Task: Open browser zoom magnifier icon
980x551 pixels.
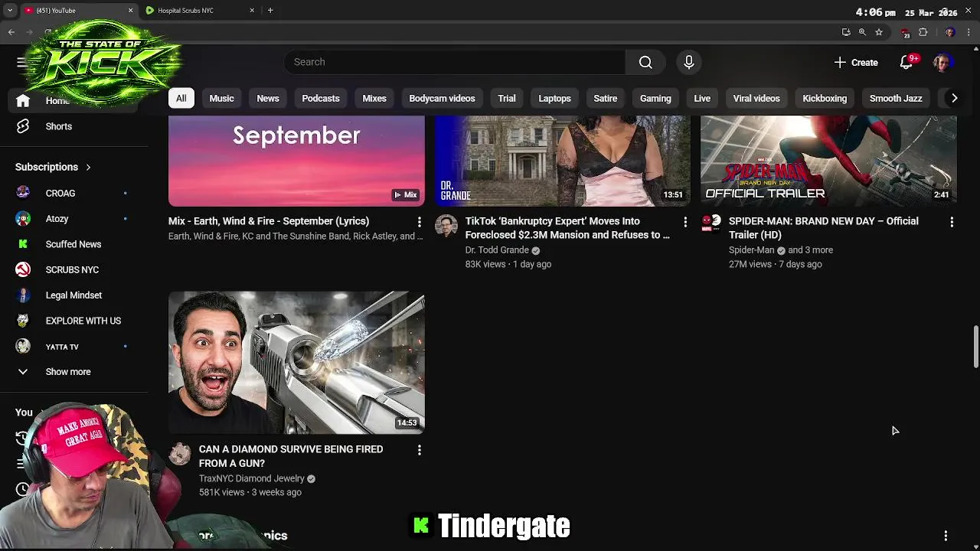Action: click(x=862, y=32)
